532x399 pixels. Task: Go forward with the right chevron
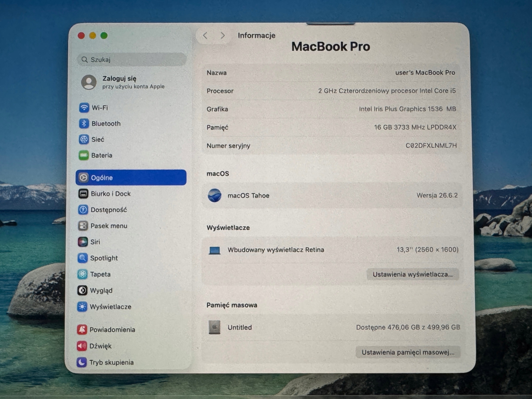point(223,36)
